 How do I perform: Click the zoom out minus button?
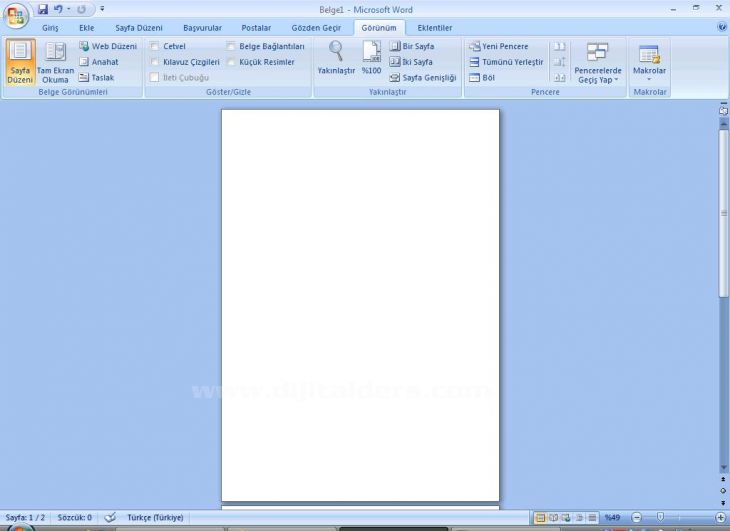coord(636,518)
